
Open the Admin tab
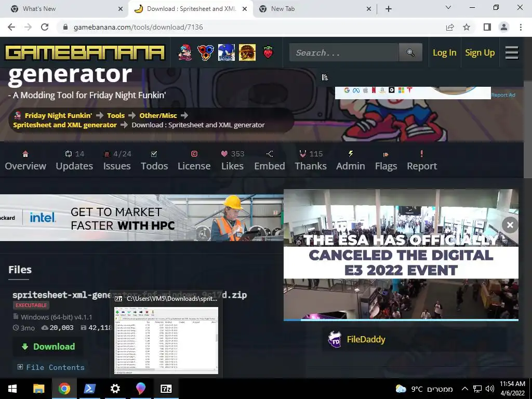[351, 161]
